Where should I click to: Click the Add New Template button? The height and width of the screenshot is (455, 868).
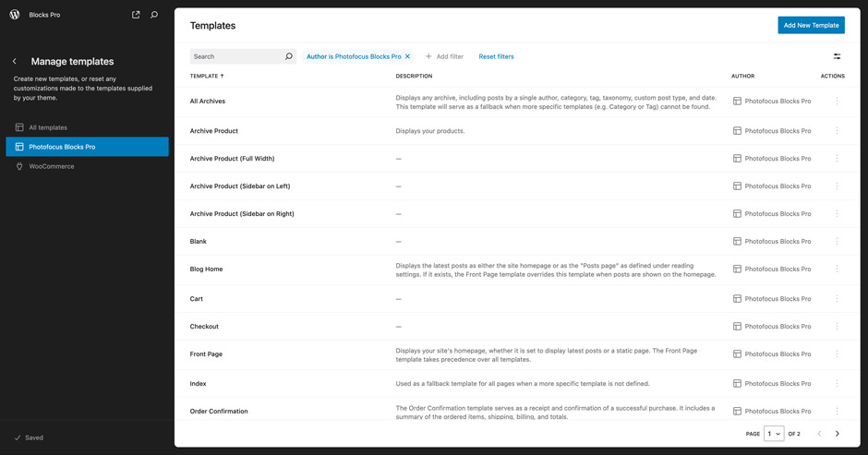pos(811,26)
